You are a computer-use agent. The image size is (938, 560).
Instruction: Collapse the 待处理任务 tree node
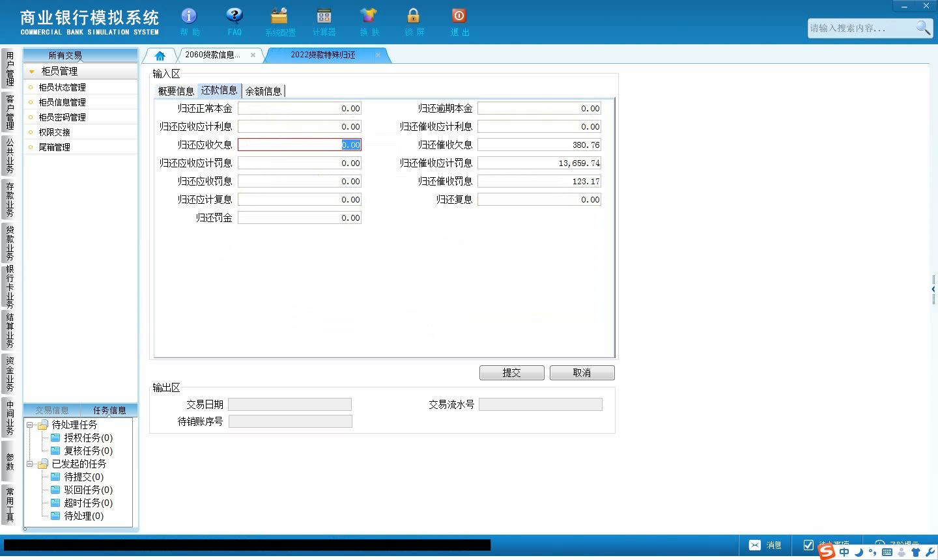tap(29, 425)
